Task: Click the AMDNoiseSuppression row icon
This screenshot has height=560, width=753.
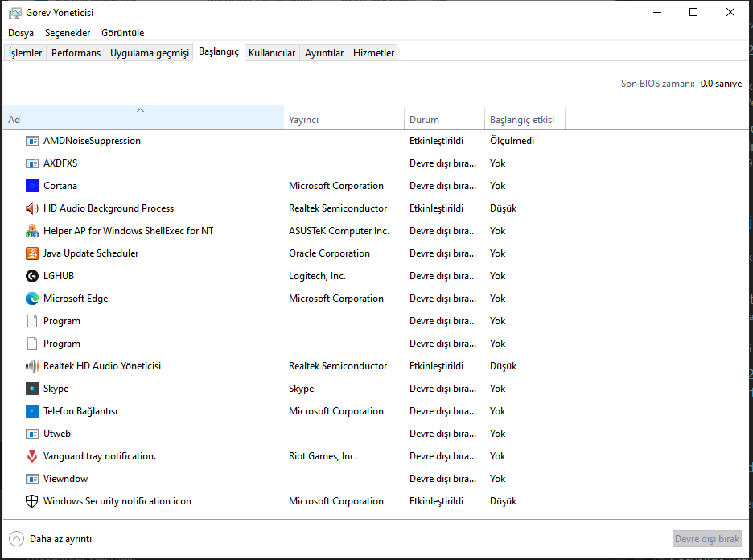Action: click(x=31, y=141)
